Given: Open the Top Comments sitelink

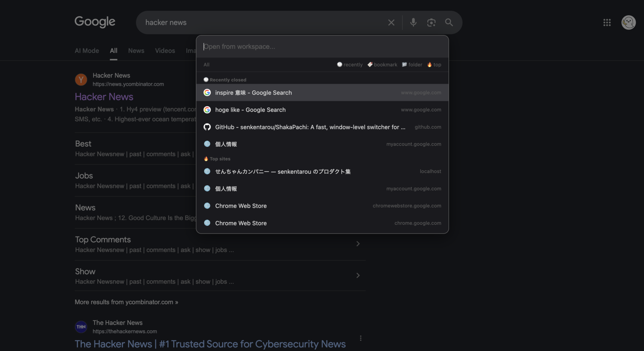Looking at the screenshot, I should coord(103,240).
